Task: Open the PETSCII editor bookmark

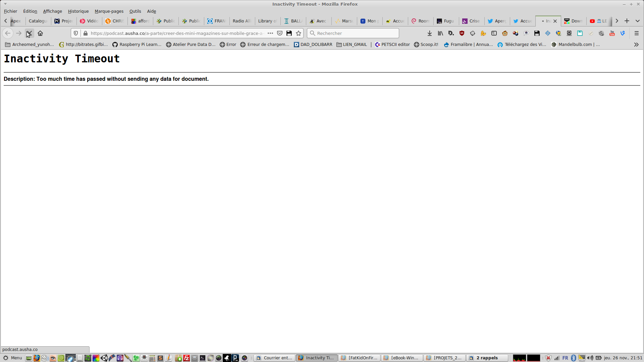Action: pyautogui.click(x=392, y=45)
